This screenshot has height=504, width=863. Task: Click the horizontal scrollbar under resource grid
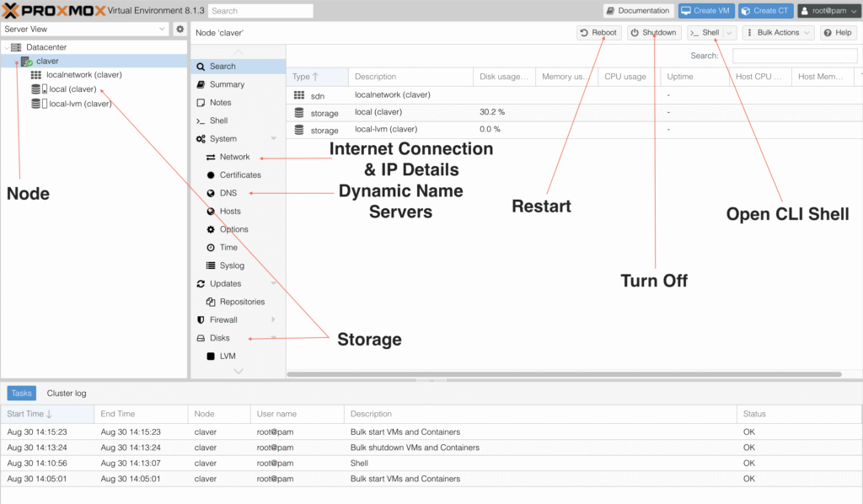point(565,374)
